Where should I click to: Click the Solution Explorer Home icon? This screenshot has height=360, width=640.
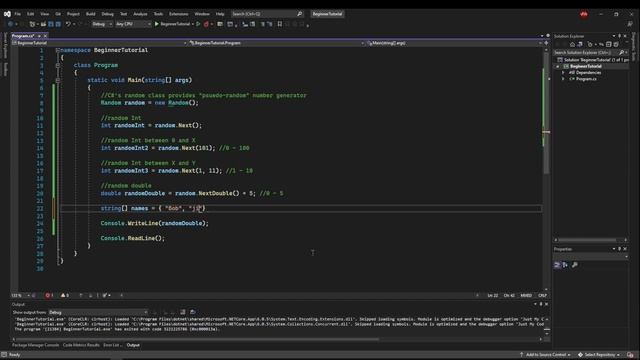[572, 44]
